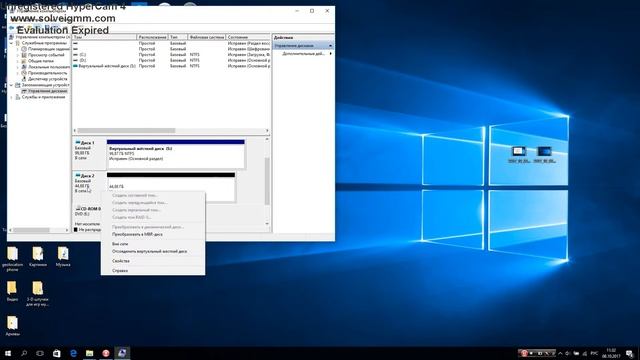The width and height of the screenshot is (640, 360).
Task: Sort by Тип column header
Action: tap(178, 37)
